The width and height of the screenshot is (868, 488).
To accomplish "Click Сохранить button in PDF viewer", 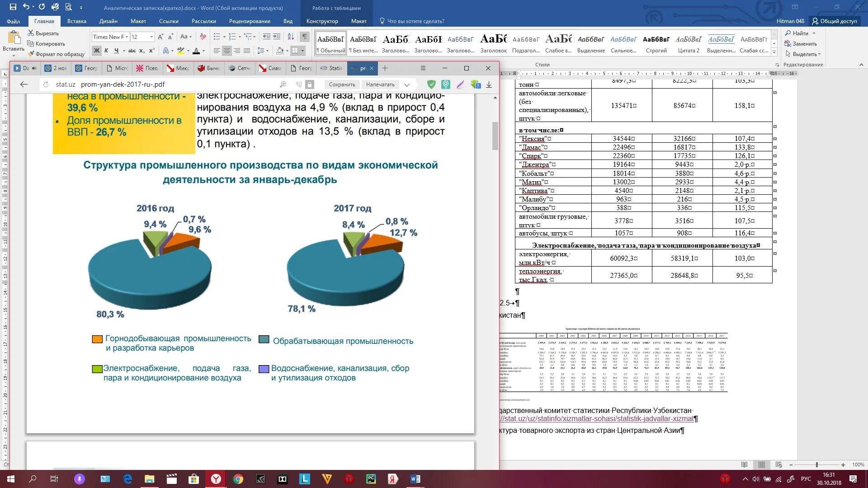I will tap(342, 84).
